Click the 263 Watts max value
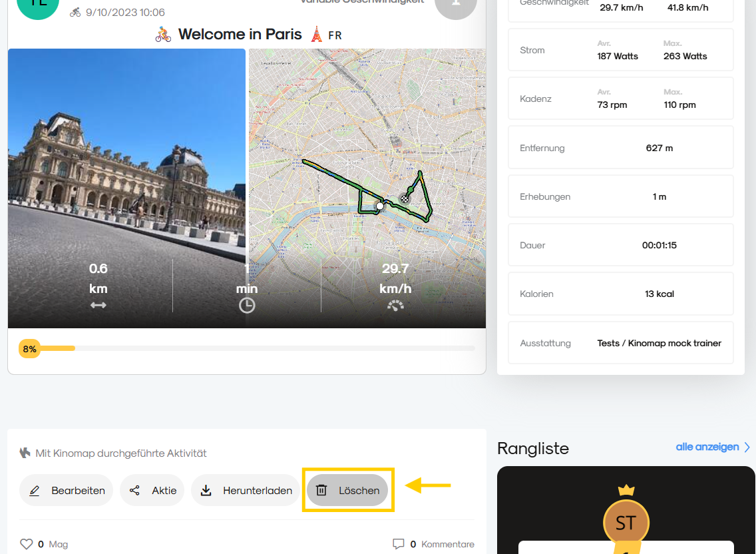The height and width of the screenshot is (554, 756). click(x=685, y=56)
